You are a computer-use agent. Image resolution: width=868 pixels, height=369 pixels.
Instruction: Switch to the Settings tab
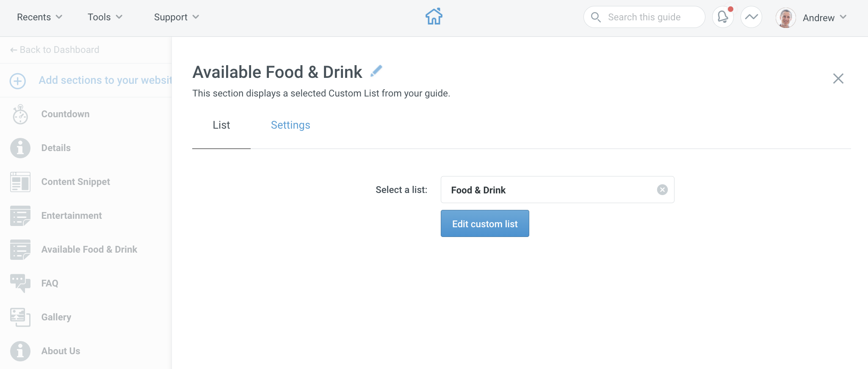pyautogui.click(x=290, y=125)
